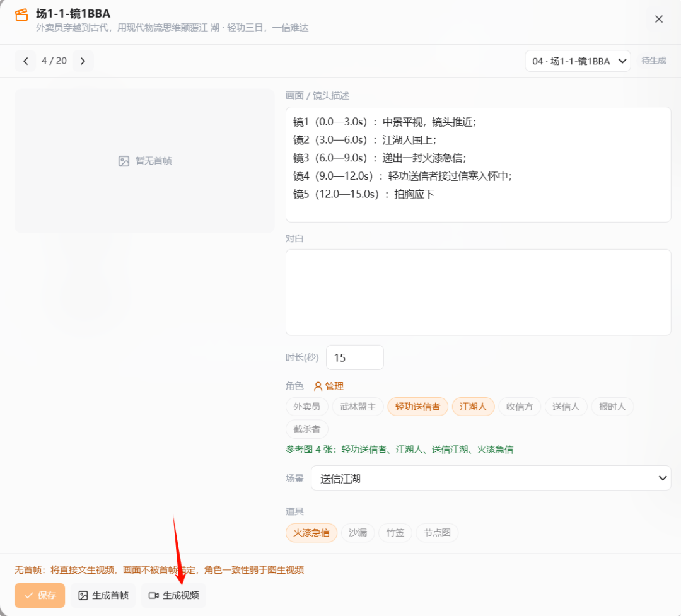Close the shot editing dialog
The image size is (681, 616).
click(658, 19)
